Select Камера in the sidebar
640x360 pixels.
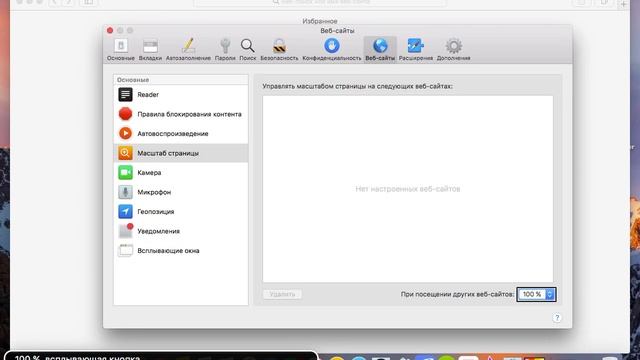[181, 173]
